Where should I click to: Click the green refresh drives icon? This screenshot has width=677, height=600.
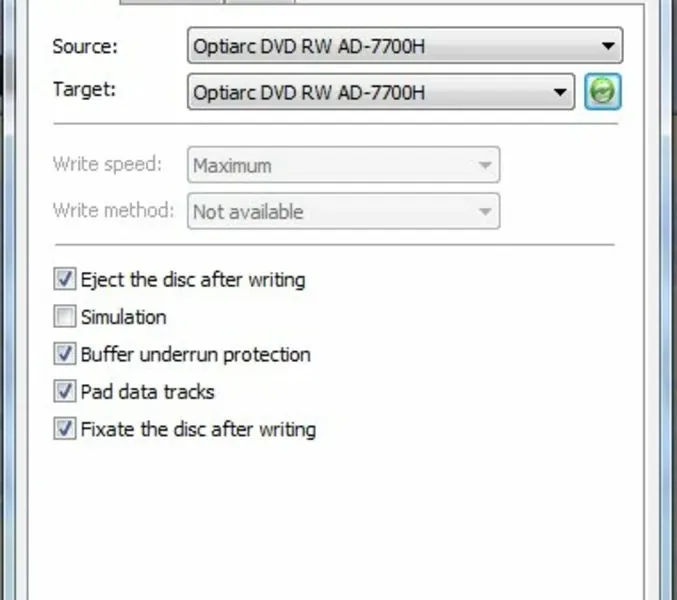click(603, 93)
